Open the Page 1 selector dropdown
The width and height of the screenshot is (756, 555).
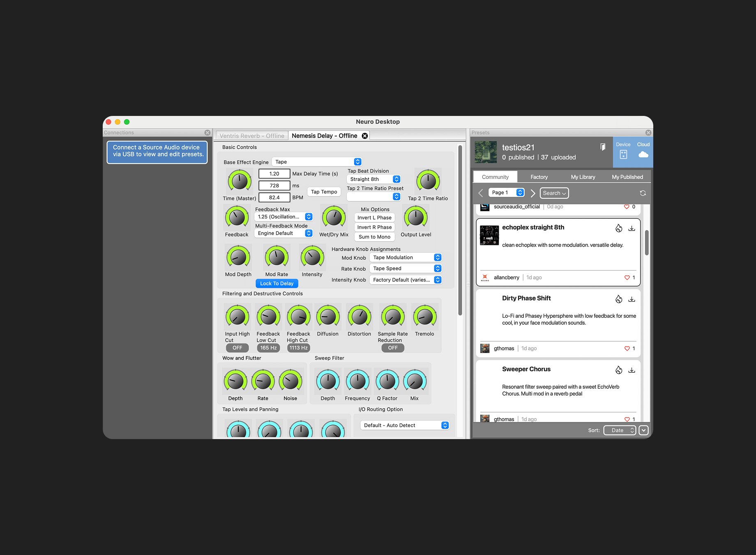click(x=507, y=193)
